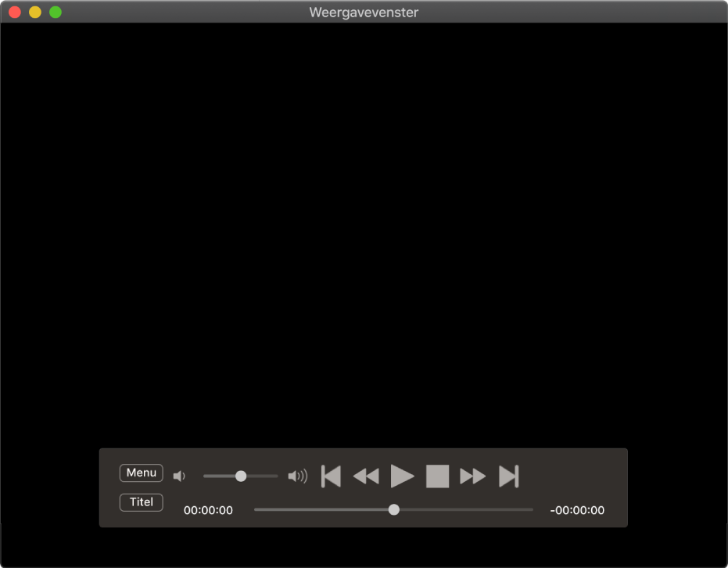Click the Titel button
Viewport: 728px width, 568px height.
(x=141, y=502)
